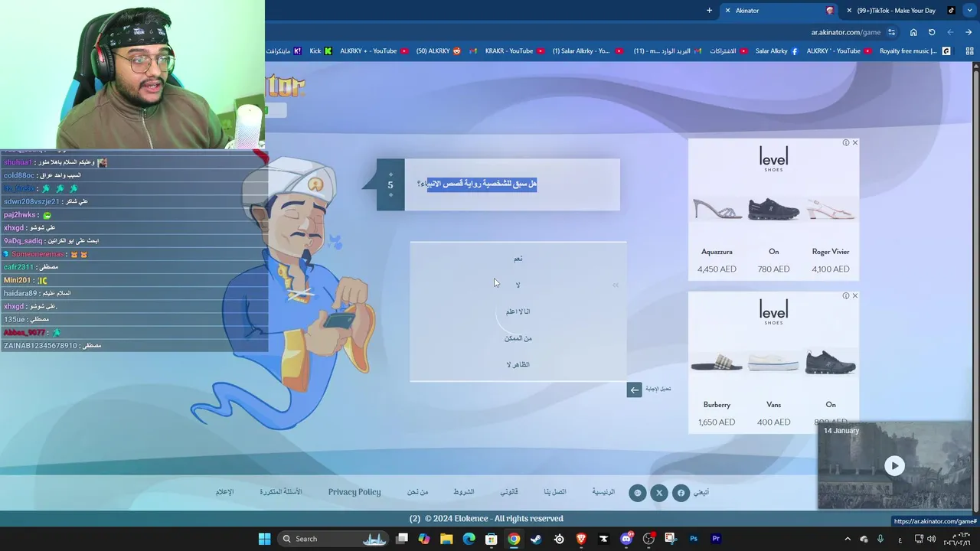Click the microphone tray icon

[x=881, y=539]
